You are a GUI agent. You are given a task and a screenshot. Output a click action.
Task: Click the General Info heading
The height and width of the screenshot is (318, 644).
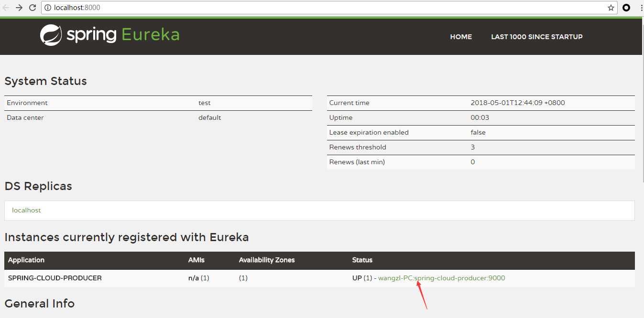(x=40, y=304)
